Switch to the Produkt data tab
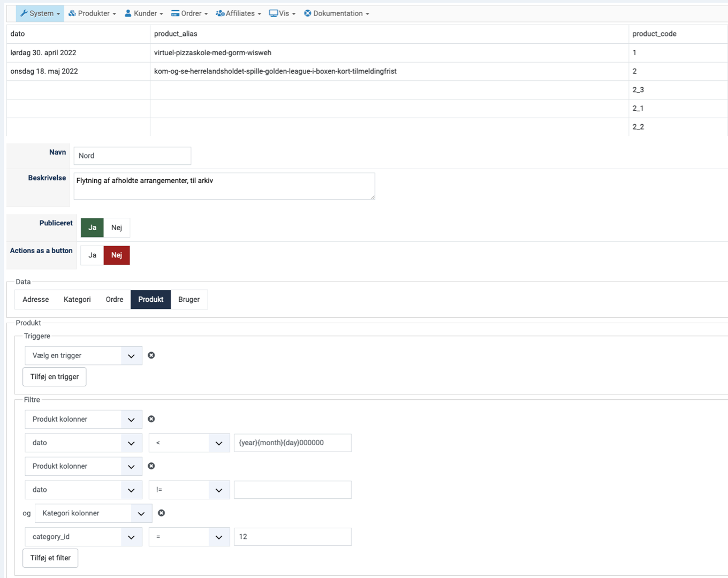The image size is (728, 578). 151,300
